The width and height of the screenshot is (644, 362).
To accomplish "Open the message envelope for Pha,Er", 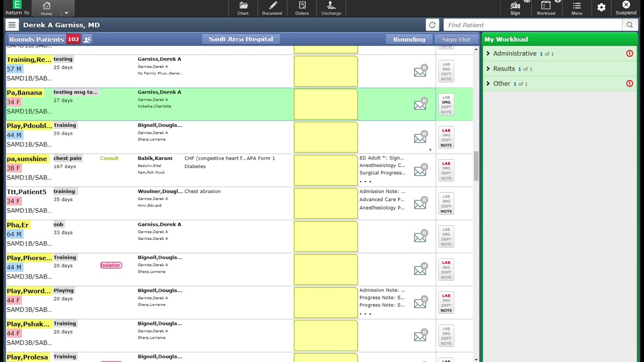I will (x=421, y=237).
